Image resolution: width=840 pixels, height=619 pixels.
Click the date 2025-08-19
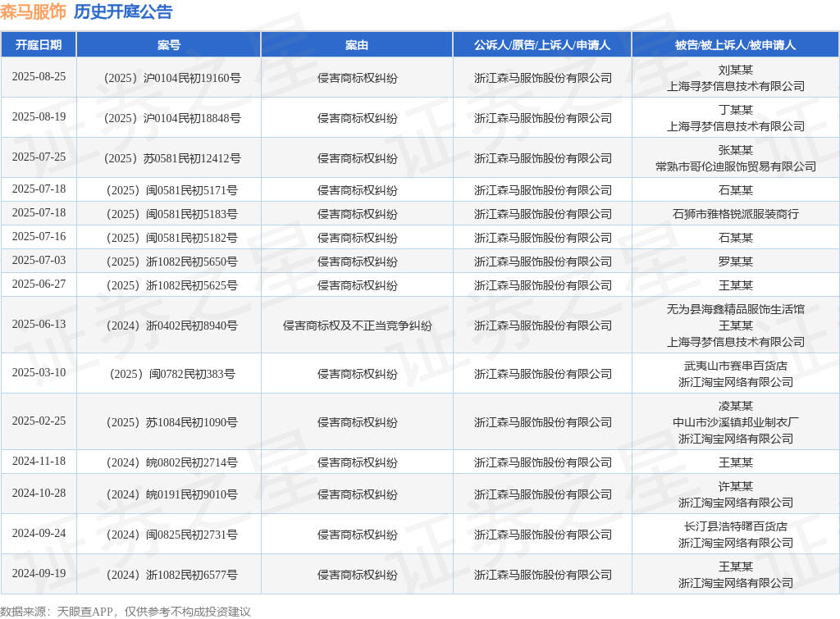[39, 116]
